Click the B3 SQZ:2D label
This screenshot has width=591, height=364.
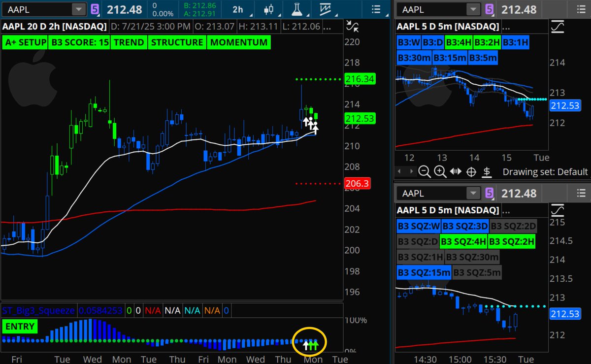pyautogui.click(x=513, y=227)
